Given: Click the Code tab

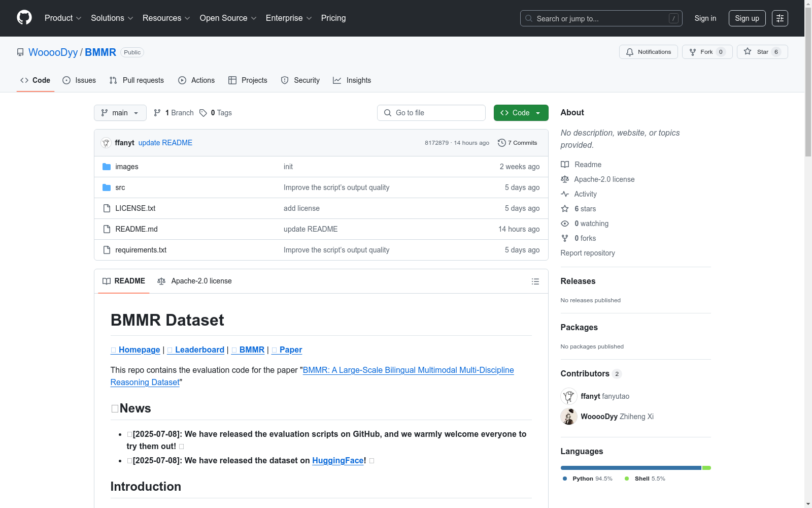Looking at the screenshot, I should point(36,80).
